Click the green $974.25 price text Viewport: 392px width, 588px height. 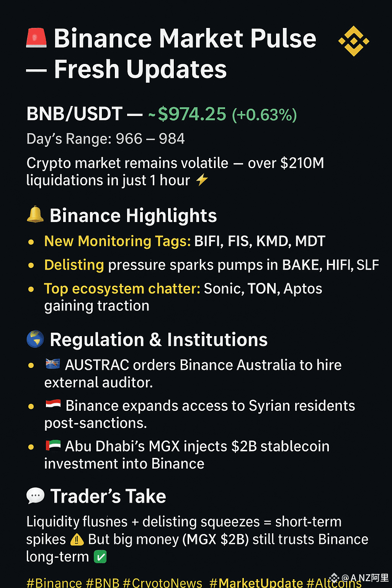tap(192, 114)
